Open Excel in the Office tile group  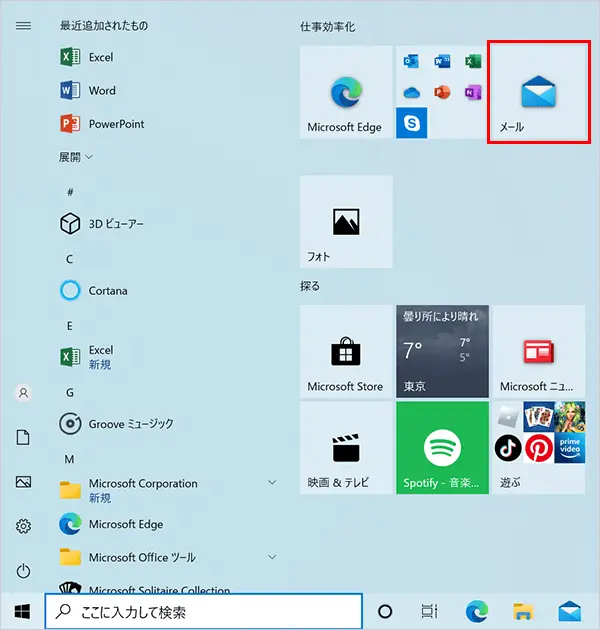pyautogui.click(x=473, y=61)
